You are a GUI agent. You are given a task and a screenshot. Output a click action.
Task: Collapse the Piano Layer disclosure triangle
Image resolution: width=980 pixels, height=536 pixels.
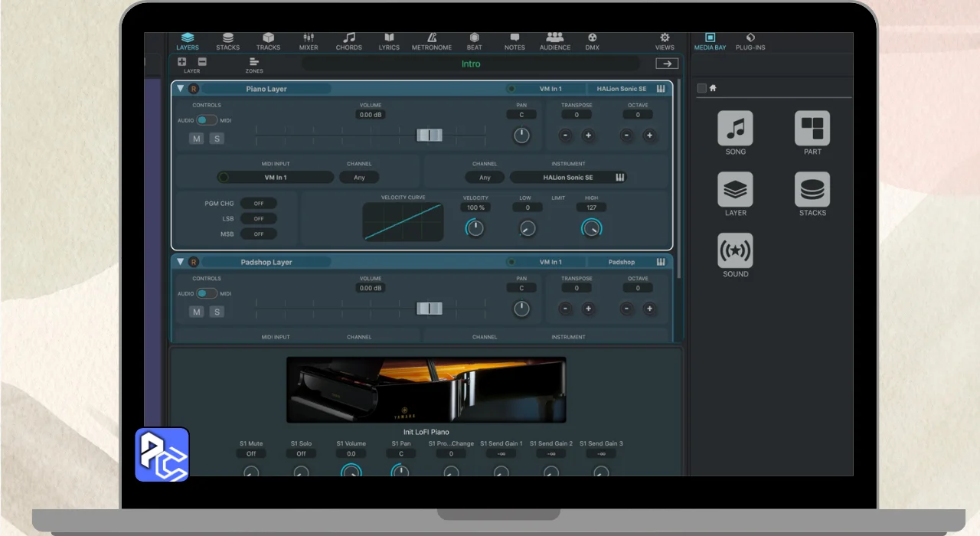[181, 89]
